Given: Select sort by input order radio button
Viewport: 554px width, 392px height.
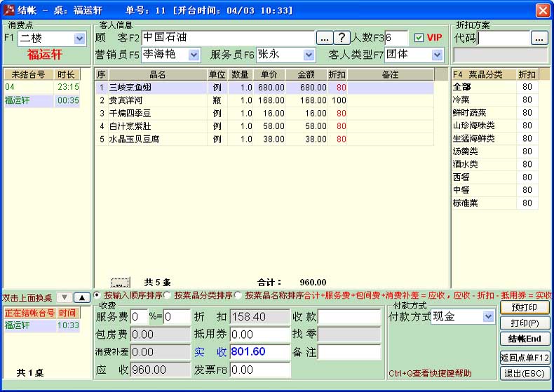Looking at the screenshot, I should pos(97,295).
